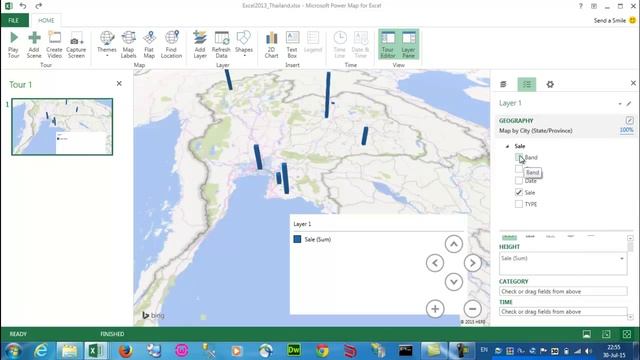
Task: Open Dreamweaver from the taskbar
Action: pyautogui.click(x=294, y=351)
